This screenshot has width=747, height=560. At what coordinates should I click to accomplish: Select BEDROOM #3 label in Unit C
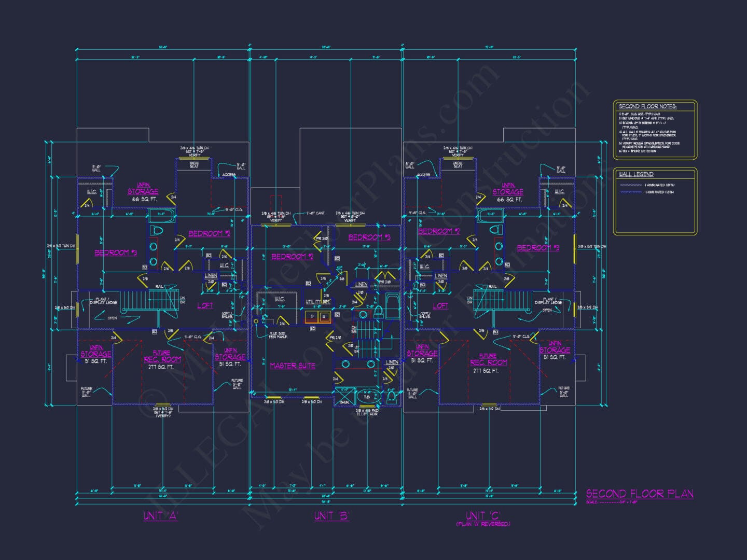(538, 248)
